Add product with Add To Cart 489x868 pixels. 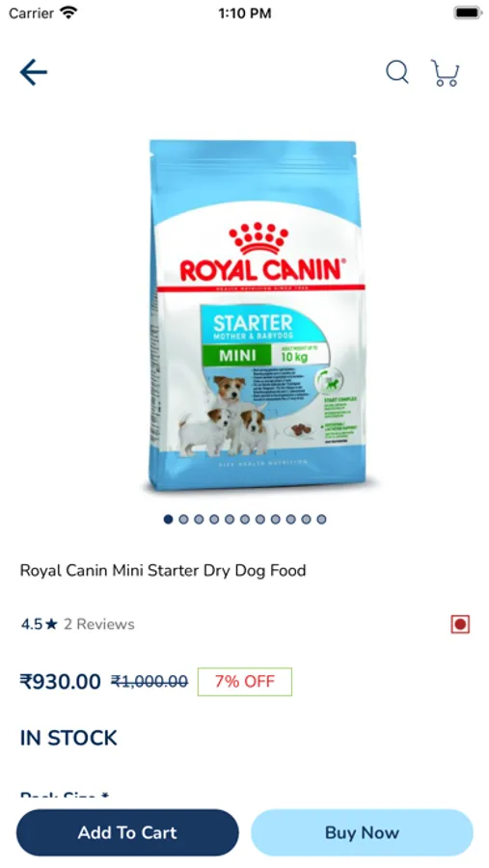pyautogui.click(x=127, y=832)
